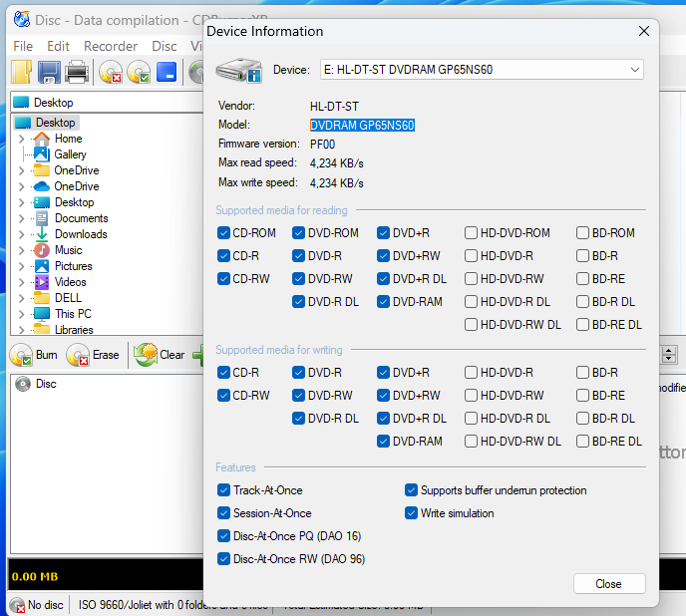Toggle BD-RE DL checkbox under writing media

[582, 441]
